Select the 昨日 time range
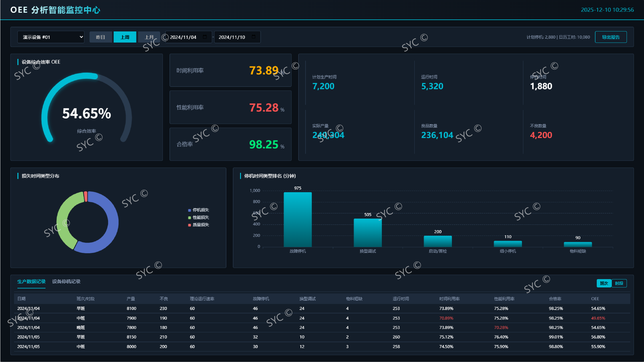644x362 pixels. click(101, 37)
